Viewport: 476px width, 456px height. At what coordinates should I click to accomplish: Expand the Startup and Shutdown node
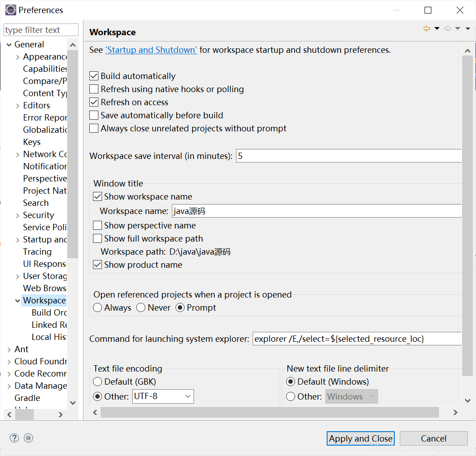pyautogui.click(x=18, y=240)
